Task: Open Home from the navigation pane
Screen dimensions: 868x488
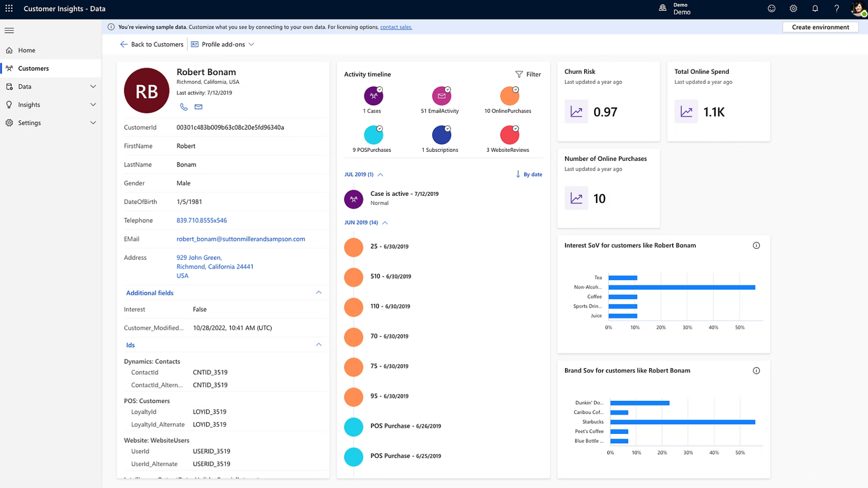Action: point(26,50)
